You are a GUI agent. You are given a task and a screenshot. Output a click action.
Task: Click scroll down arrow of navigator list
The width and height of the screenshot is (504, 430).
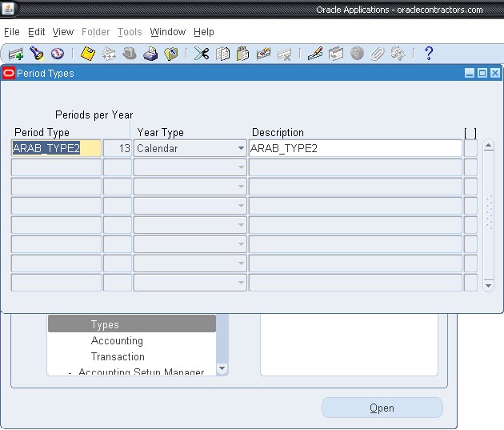coord(222,369)
